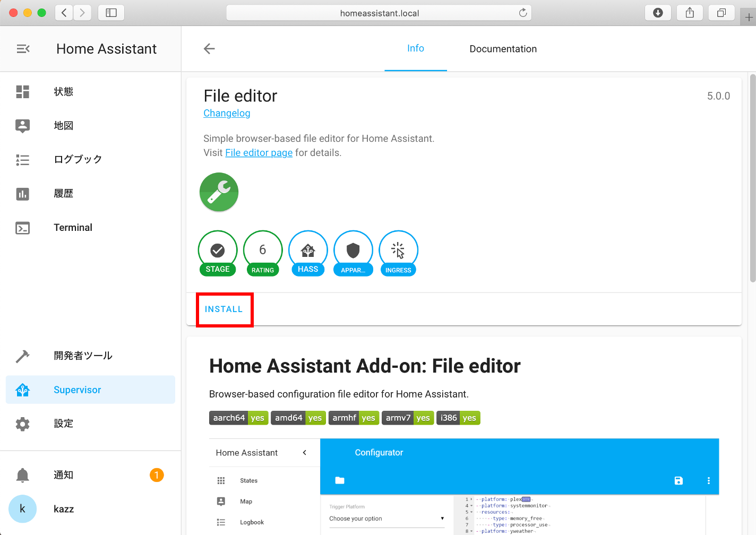Image resolution: width=756 pixels, height=535 pixels.
Task: Click the APPAR... shield badge
Action: pos(353,253)
